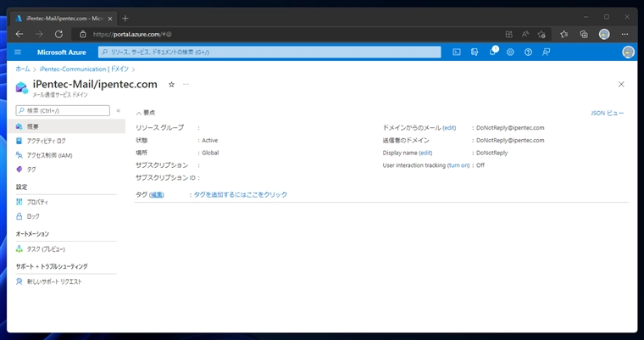Image resolution: width=644 pixels, height=340 pixels.
Task: Add this page to favorites in browser
Action: pos(541,34)
